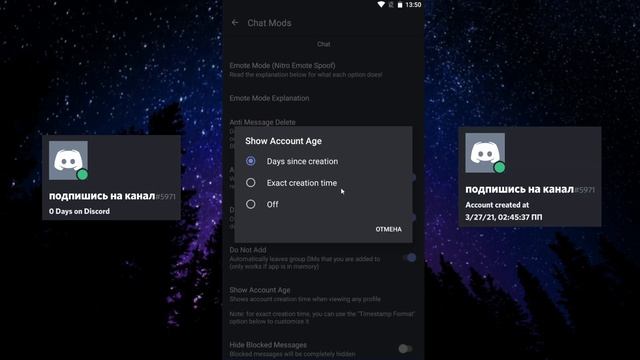640x360 pixels.
Task: Select the Off radio button
Action: tap(251, 204)
